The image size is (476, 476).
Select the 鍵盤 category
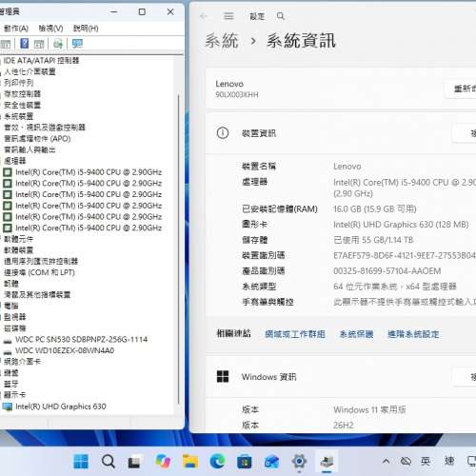click(x=11, y=373)
